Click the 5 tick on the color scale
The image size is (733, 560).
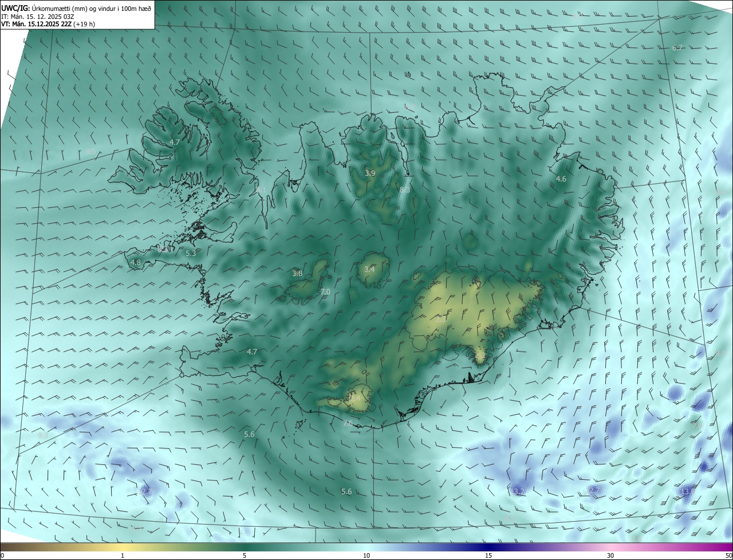click(245, 555)
